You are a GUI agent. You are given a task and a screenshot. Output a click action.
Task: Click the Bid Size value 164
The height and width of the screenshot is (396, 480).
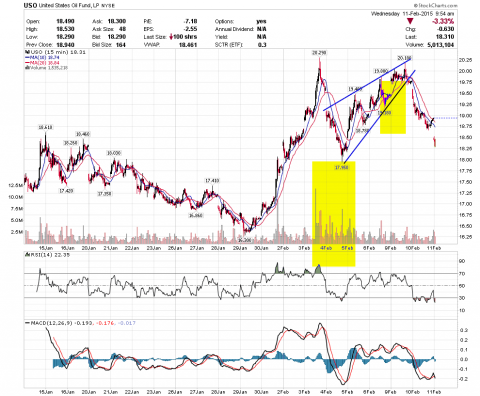tap(121, 45)
